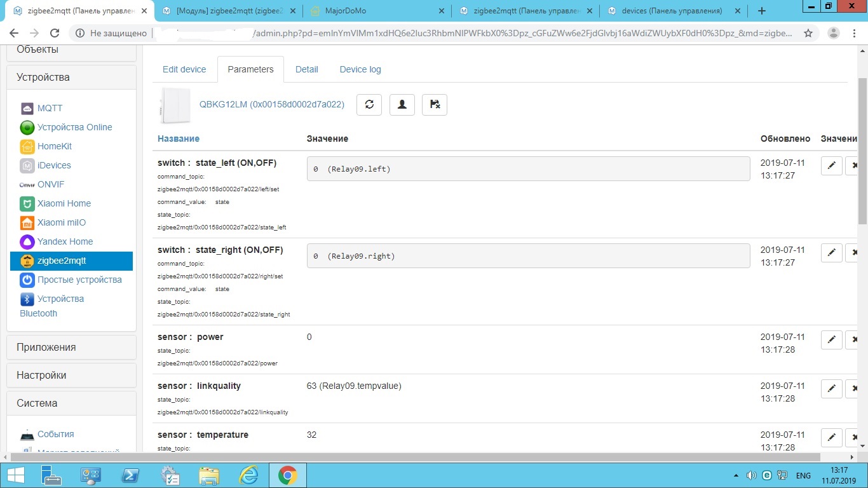Click the 'switch : state_left (ON,OFF)' parameter name

217,163
